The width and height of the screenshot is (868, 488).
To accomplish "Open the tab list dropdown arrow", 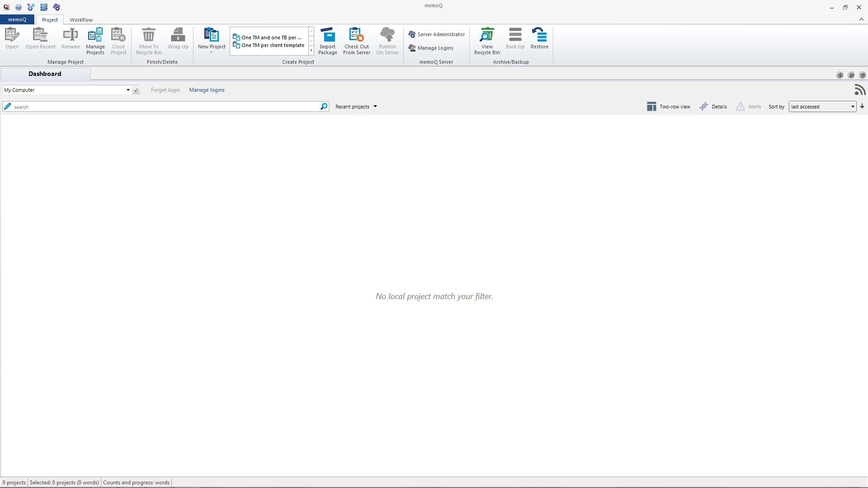I will click(862, 75).
